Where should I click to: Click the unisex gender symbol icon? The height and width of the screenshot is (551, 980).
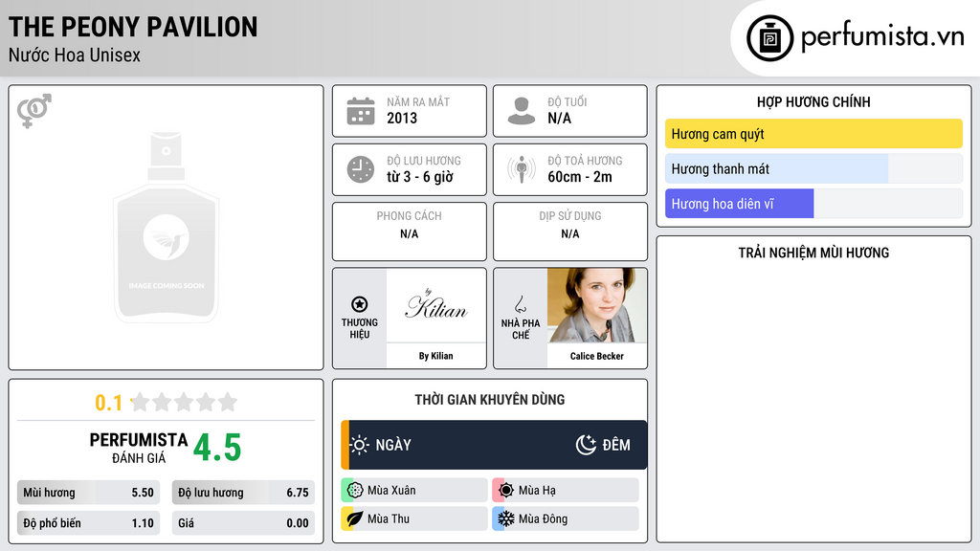tap(33, 111)
